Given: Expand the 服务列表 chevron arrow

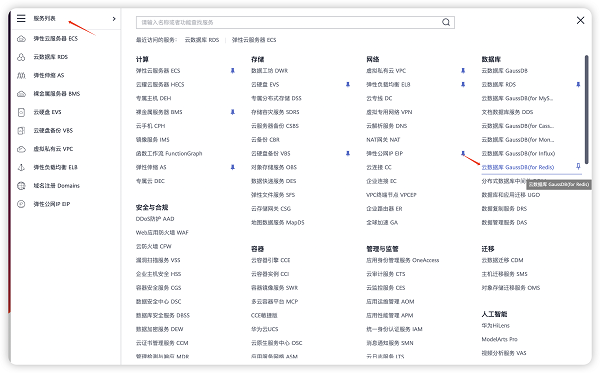Looking at the screenshot, I should pyautogui.click(x=114, y=19).
